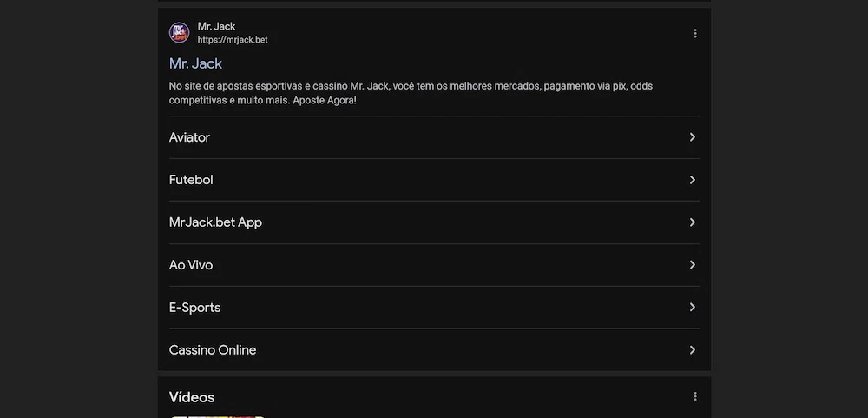Click the https://mrjack.bet URL text
This screenshot has height=418, width=868.
pos(233,40)
